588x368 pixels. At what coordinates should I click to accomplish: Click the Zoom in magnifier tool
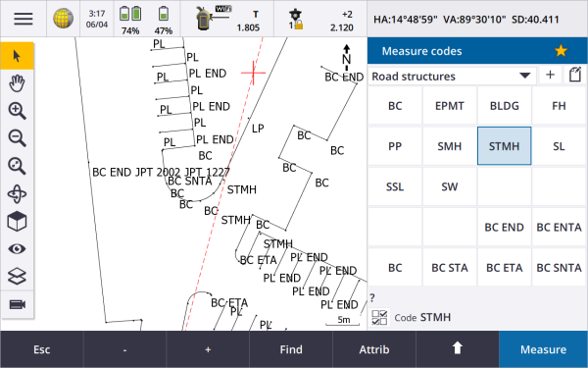tap(17, 111)
